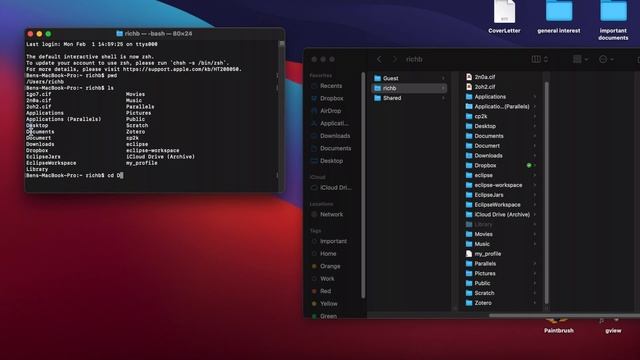Select 'important documents' folder on desktop
This screenshot has width=640, height=360.
(x=613, y=20)
